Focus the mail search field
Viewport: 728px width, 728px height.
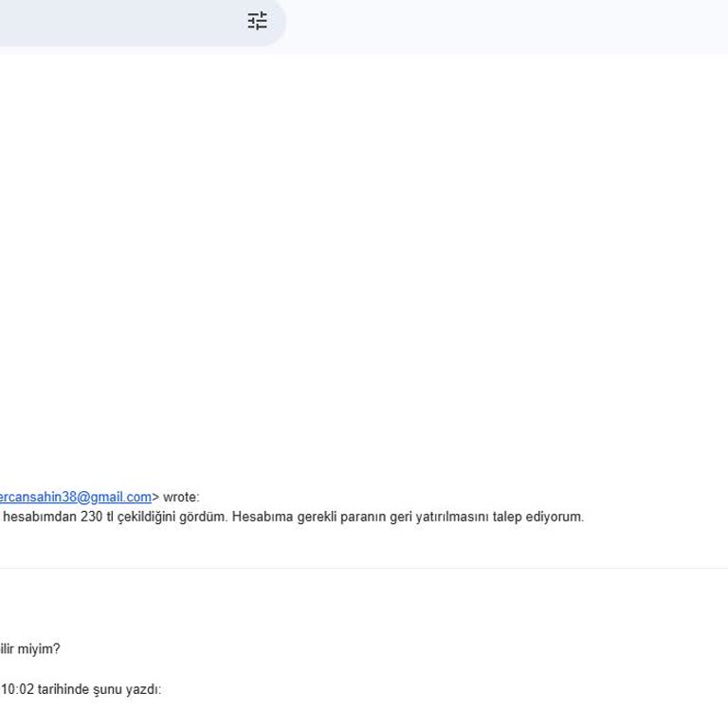[118, 22]
